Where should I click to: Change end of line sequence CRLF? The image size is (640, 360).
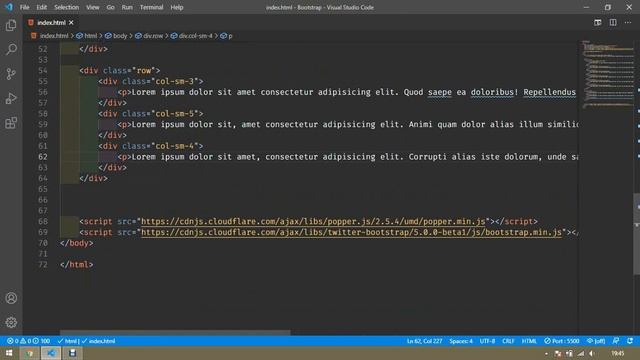coord(508,341)
